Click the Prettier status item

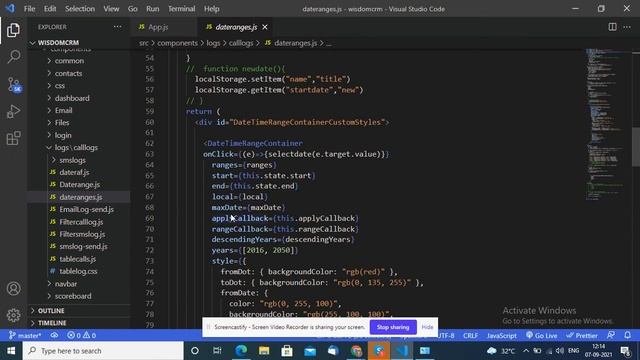tap(582, 336)
